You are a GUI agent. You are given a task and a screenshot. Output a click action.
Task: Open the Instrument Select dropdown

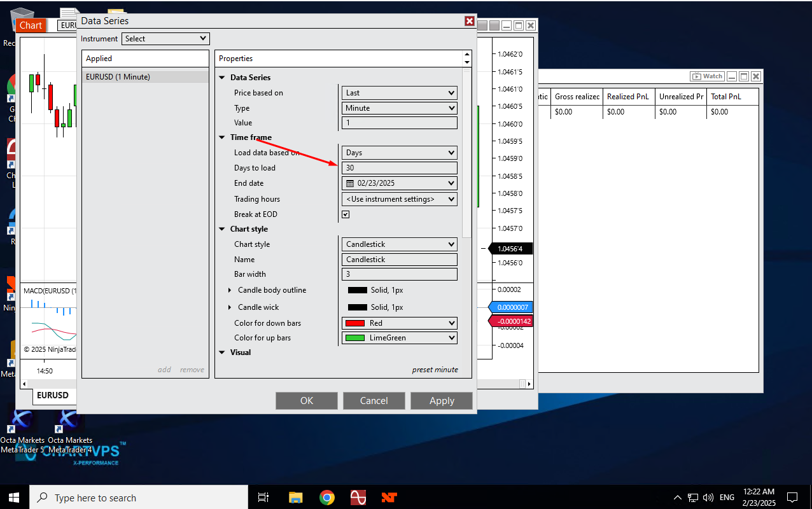165,39
